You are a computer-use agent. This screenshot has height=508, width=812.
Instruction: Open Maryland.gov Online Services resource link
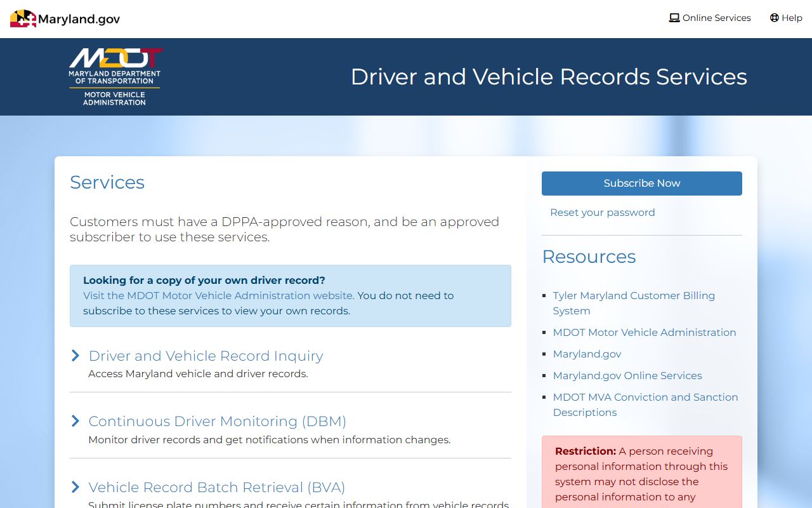[627, 375]
